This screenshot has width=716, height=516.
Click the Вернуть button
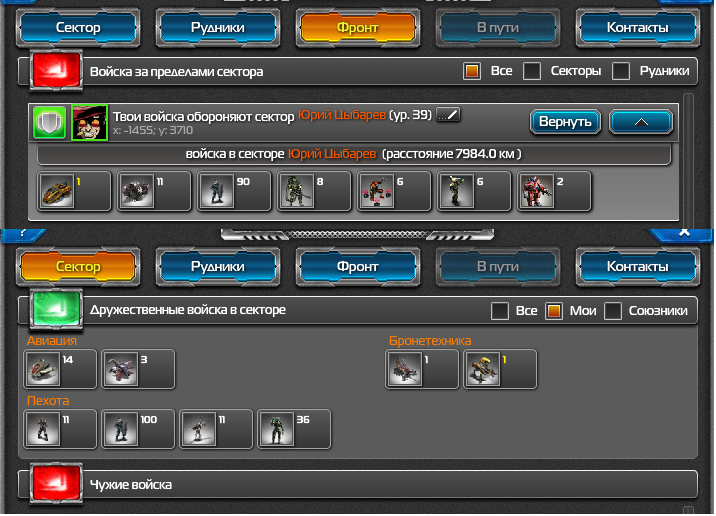coord(565,122)
